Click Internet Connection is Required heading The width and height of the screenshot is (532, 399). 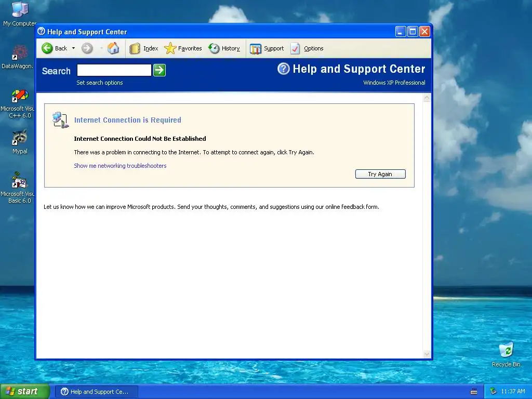tap(128, 120)
